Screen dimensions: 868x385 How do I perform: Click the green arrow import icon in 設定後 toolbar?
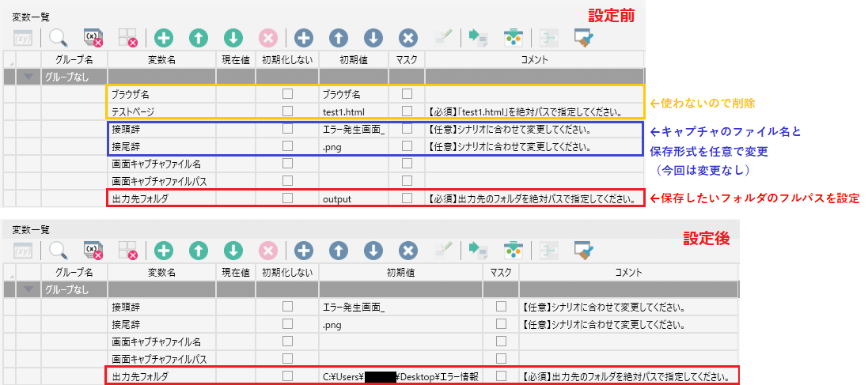pyautogui.click(x=477, y=251)
